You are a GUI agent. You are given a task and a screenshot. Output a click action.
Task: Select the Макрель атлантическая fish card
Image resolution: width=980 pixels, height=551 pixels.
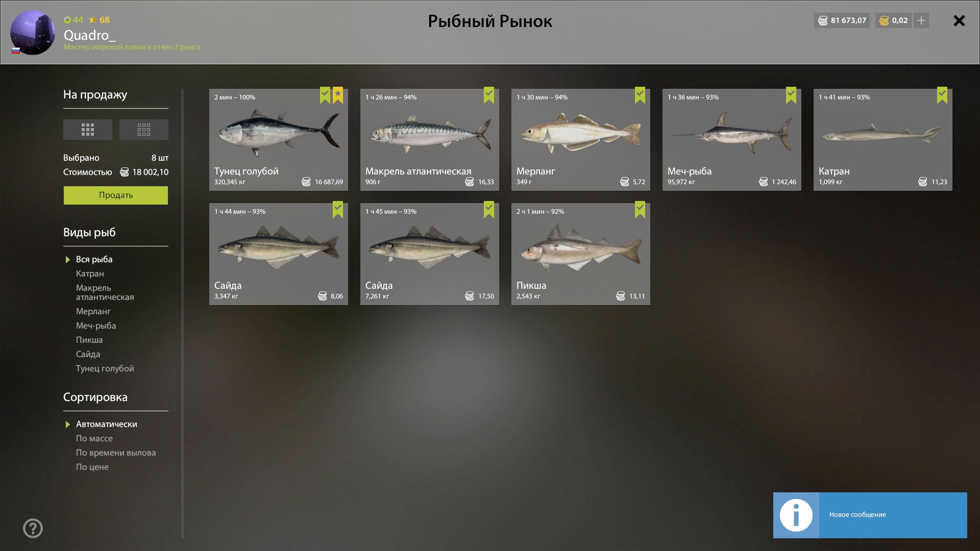click(430, 140)
